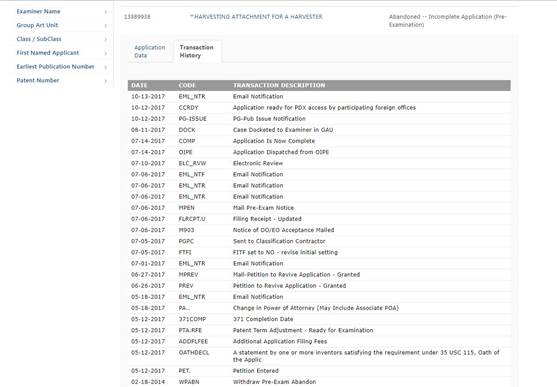The image size is (557, 387).
Task: Select the CCRDY code cell
Action: (188, 108)
